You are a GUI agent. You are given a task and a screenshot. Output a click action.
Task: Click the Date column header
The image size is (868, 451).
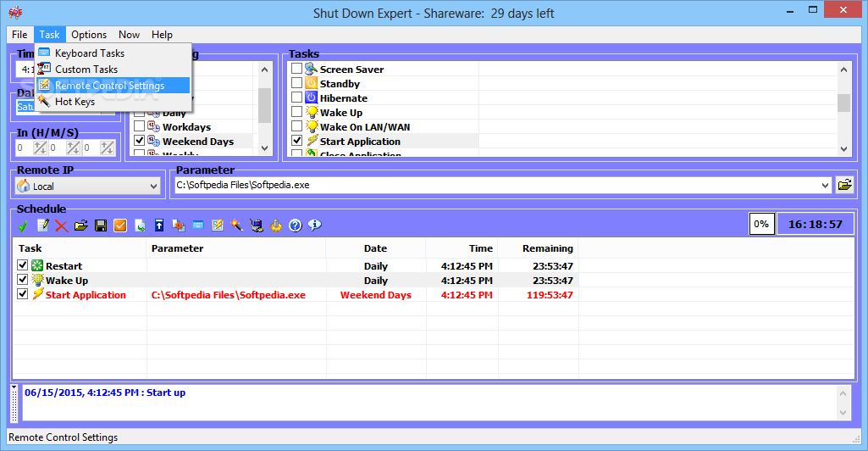(x=376, y=248)
